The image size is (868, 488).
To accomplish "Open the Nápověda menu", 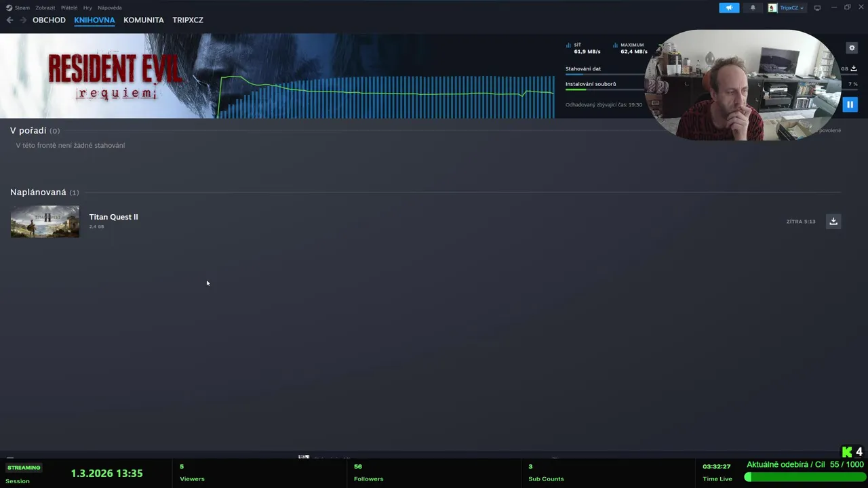I will coord(110,7).
